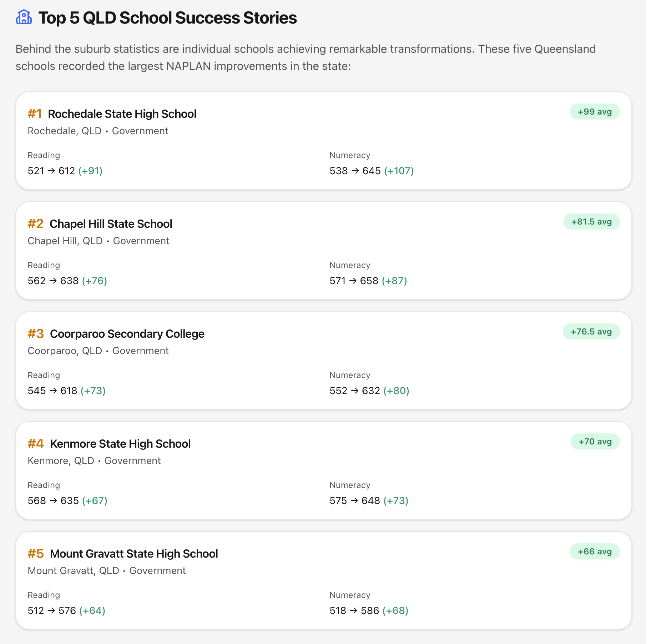Open Coorparoo Secondary College card title
646x644 pixels.
(127, 334)
